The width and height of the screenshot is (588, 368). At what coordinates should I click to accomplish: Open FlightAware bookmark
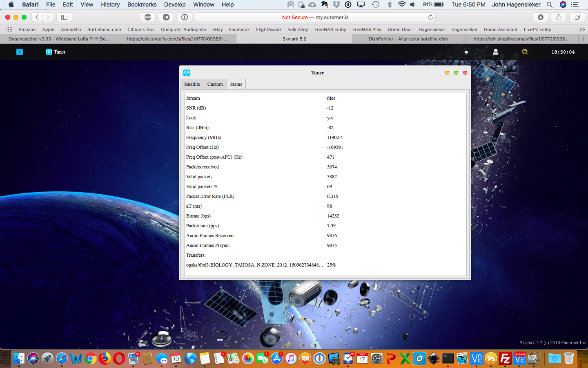click(268, 29)
